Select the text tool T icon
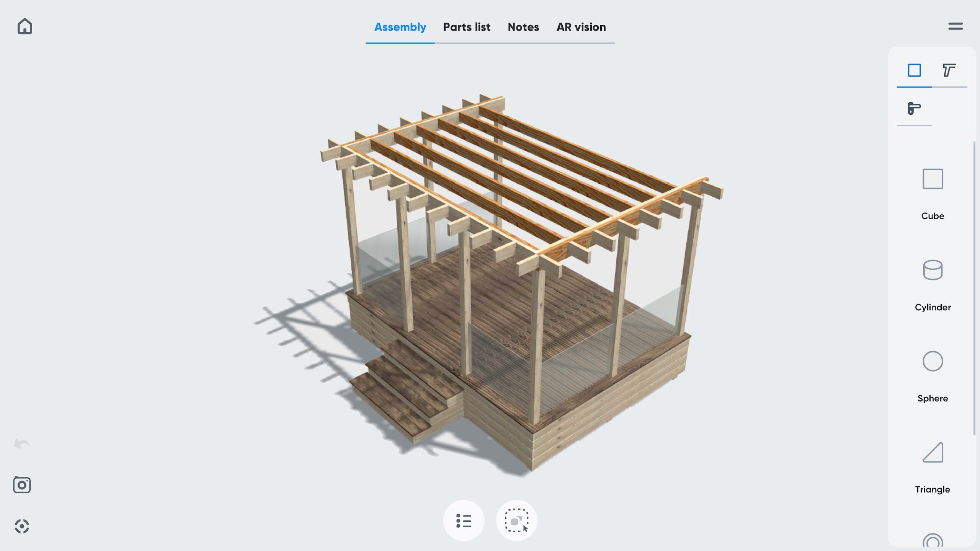 click(949, 70)
